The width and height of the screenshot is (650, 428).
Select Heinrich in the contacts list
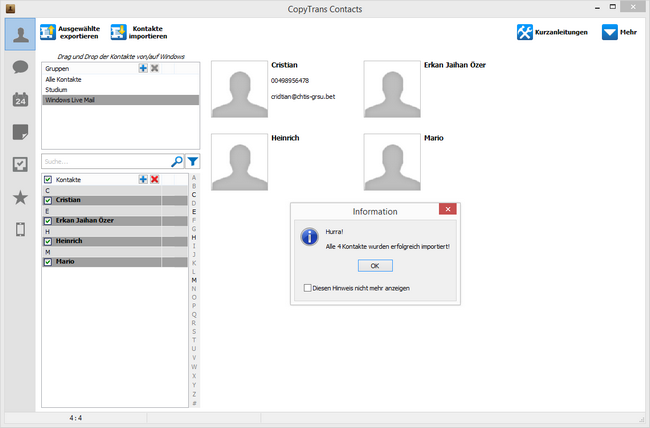click(x=115, y=241)
